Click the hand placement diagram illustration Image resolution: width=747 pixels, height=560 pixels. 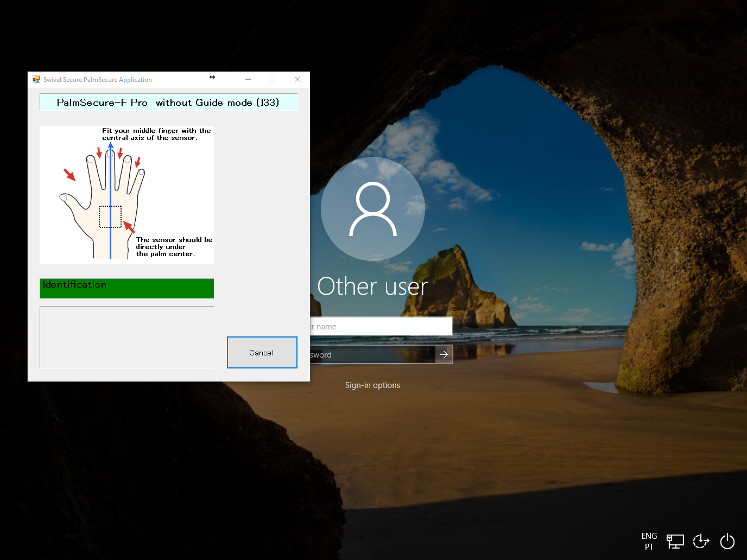tap(126, 195)
